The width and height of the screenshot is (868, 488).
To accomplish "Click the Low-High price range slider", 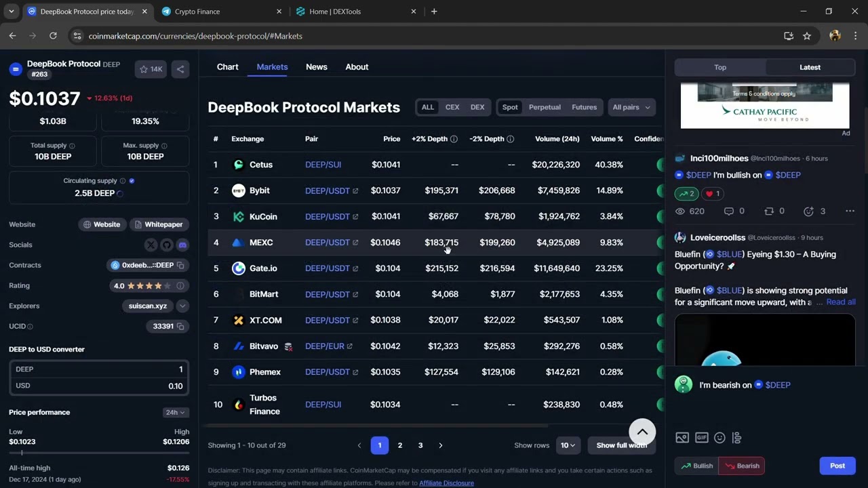I will click(99, 453).
